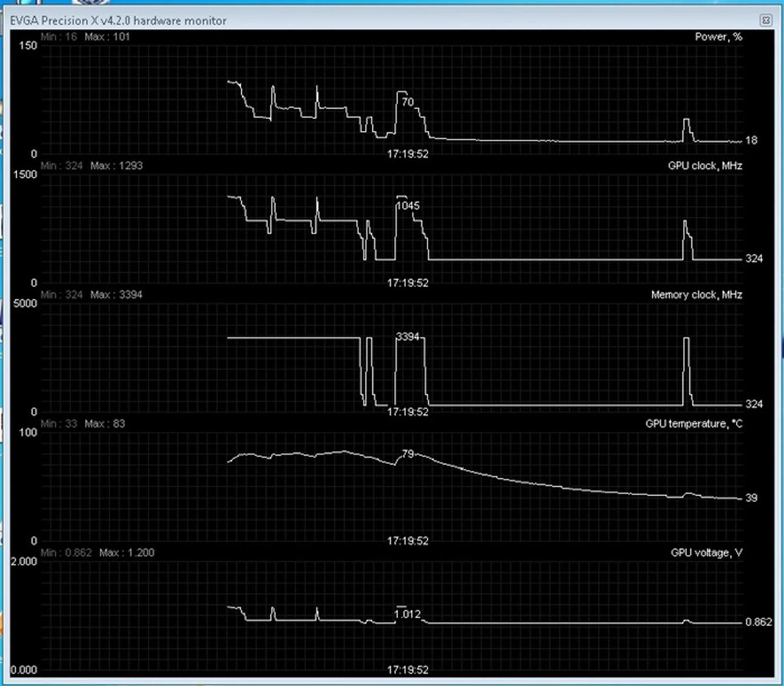Click the GPU clock, MHz graph title
This screenshot has width=784, height=686.
click(705, 166)
